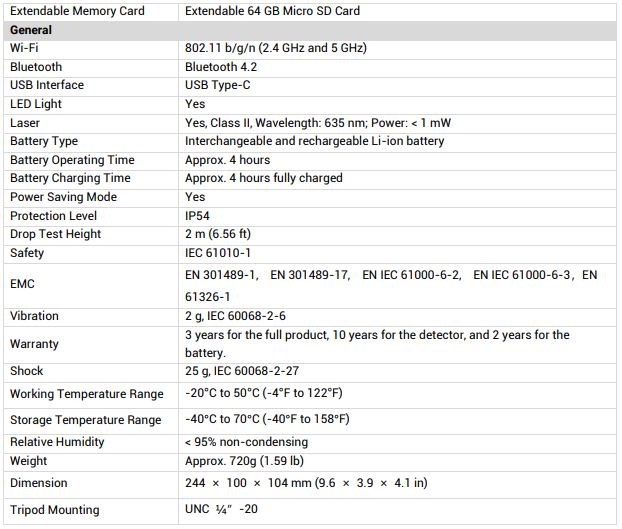Click the Battery Type row label
622x529 pixels.
coord(44,141)
